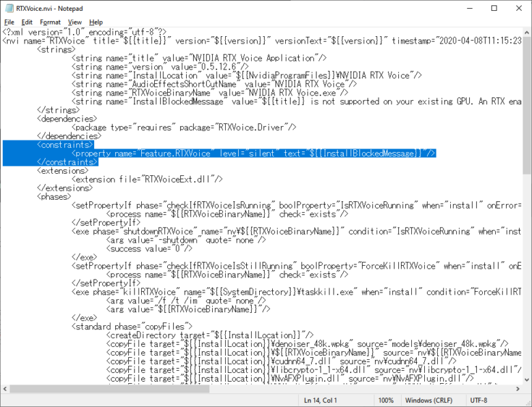Click the 'NvAFXPlugin.dll' copyFile line

[290, 378]
